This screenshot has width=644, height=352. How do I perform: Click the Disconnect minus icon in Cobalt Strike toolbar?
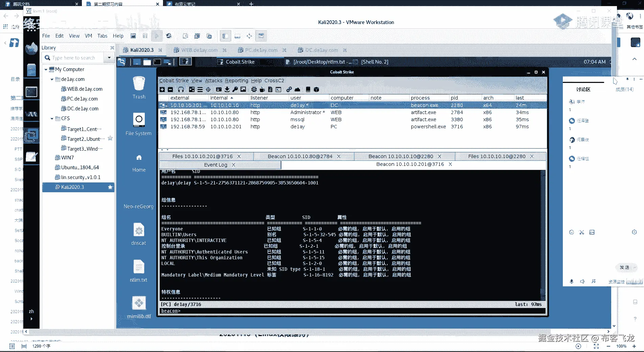170,89
